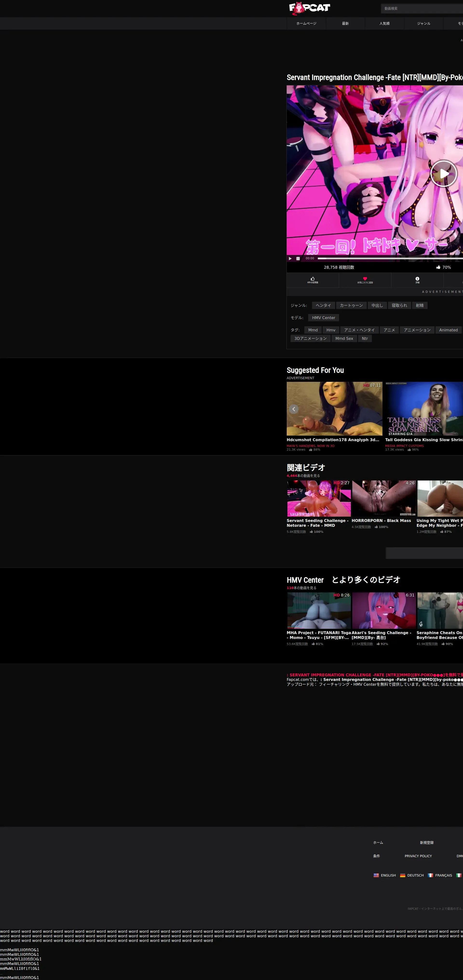This screenshot has width=463, height=980.
Task: Open details using the info icon
Action: click(x=417, y=279)
